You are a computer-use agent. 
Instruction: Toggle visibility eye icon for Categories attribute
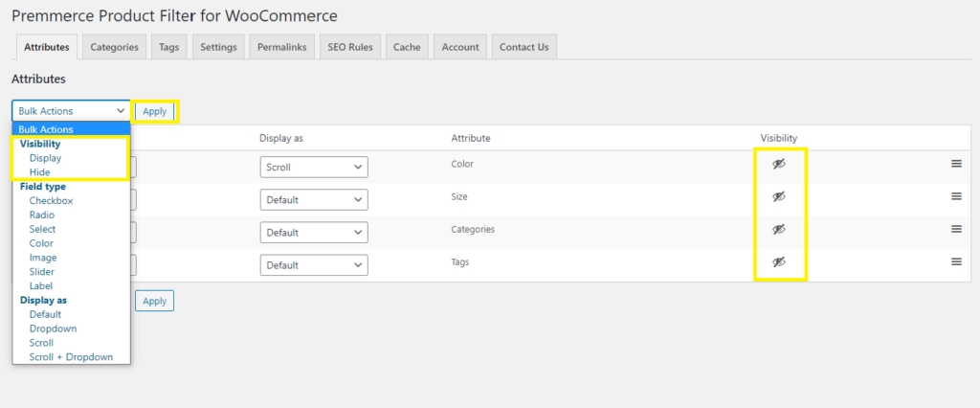pos(779,230)
